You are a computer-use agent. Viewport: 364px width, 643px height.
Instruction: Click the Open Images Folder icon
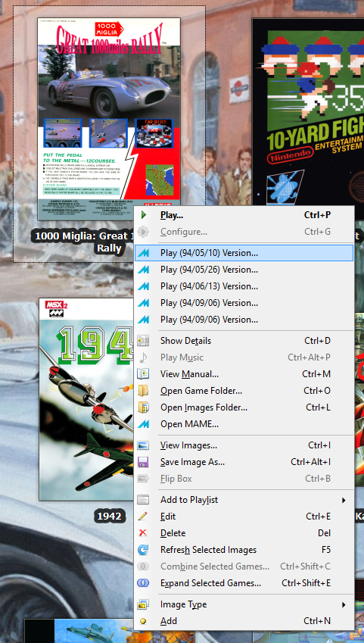(x=143, y=407)
